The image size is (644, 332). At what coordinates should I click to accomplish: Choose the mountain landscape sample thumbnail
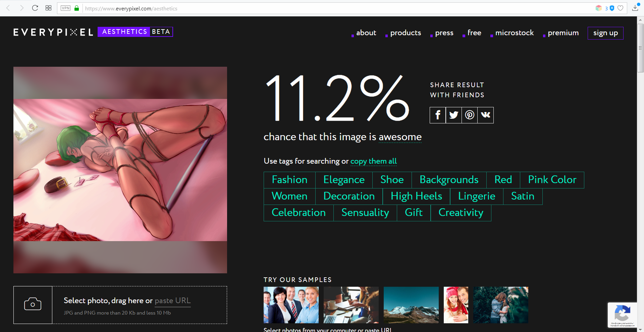(x=411, y=305)
